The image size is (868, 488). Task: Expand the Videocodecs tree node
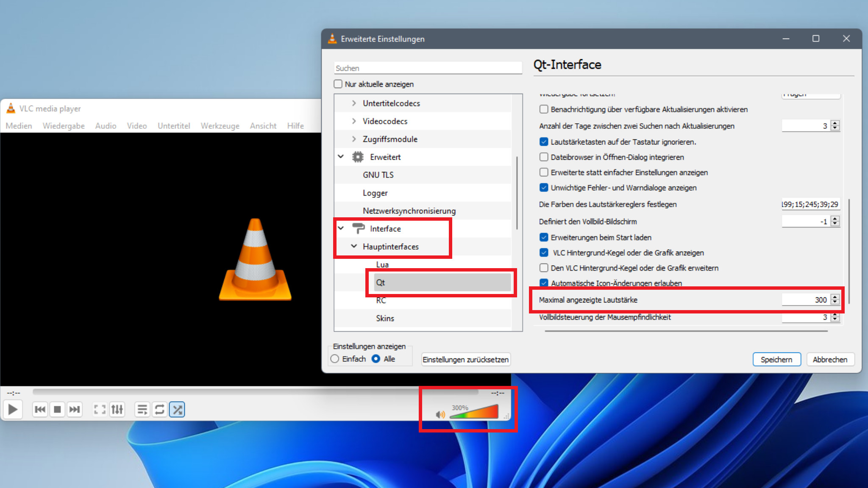pyautogui.click(x=354, y=121)
